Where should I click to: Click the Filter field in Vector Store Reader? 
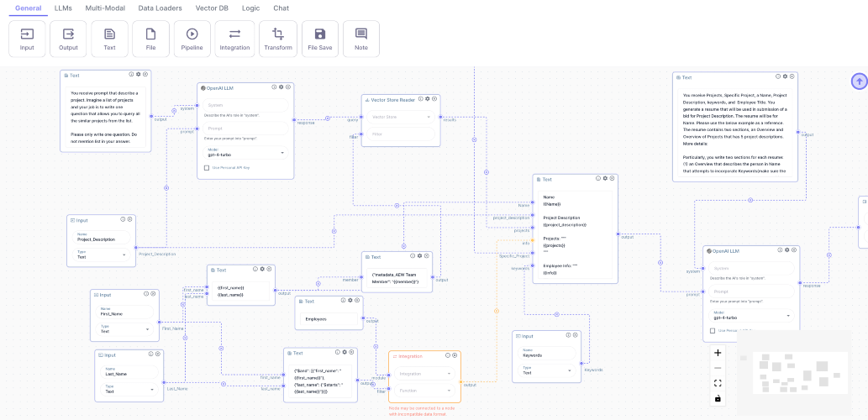click(401, 134)
